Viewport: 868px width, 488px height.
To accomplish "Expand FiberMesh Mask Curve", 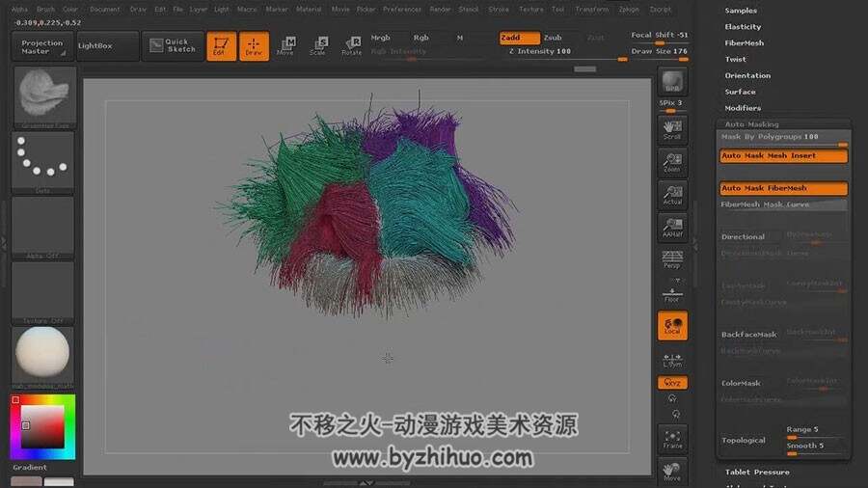I will (x=783, y=204).
